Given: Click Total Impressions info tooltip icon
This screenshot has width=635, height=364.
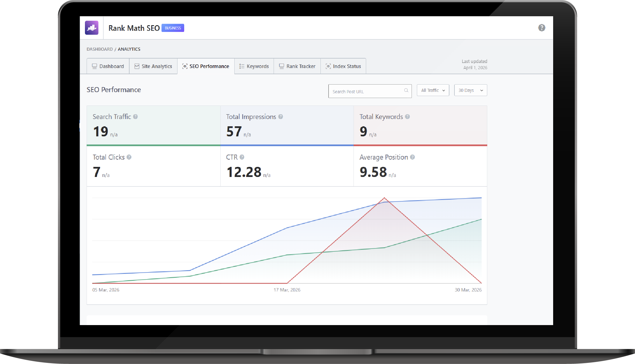Looking at the screenshot, I should (x=281, y=117).
